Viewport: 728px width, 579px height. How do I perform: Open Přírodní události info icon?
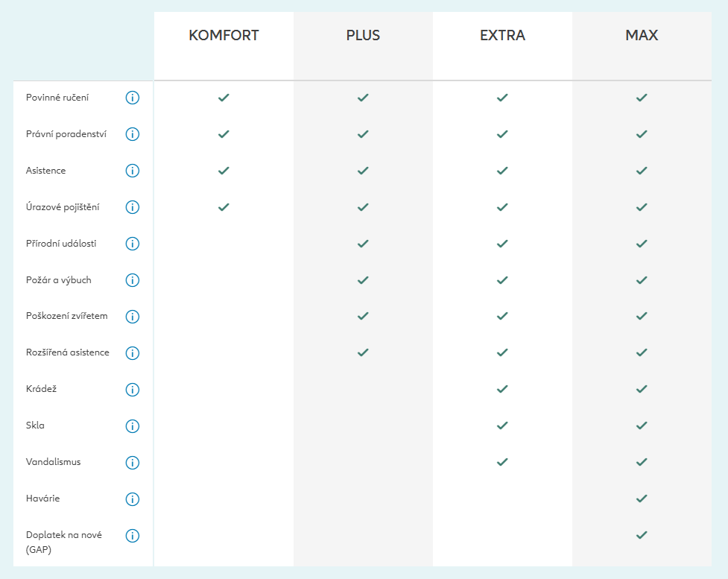[x=133, y=244]
